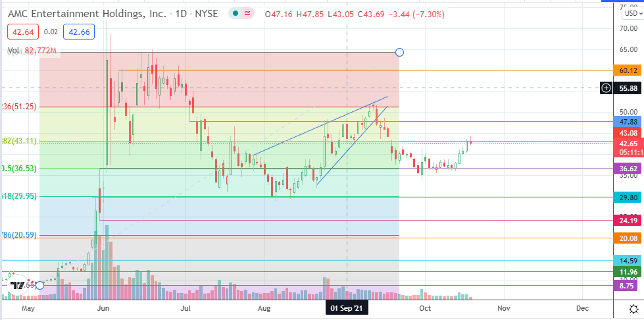Click the current price 42.65 countdown label
The width and height of the screenshot is (644, 320).
pyautogui.click(x=628, y=147)
